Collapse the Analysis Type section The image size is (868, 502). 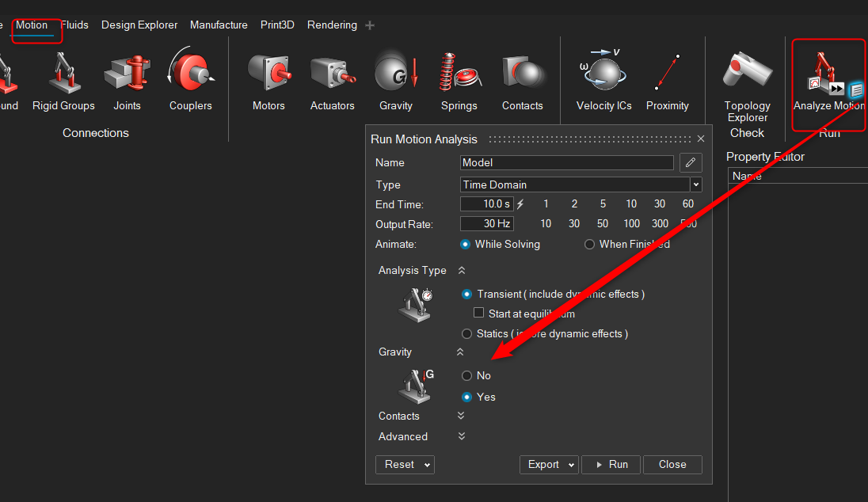pos(462,270)
